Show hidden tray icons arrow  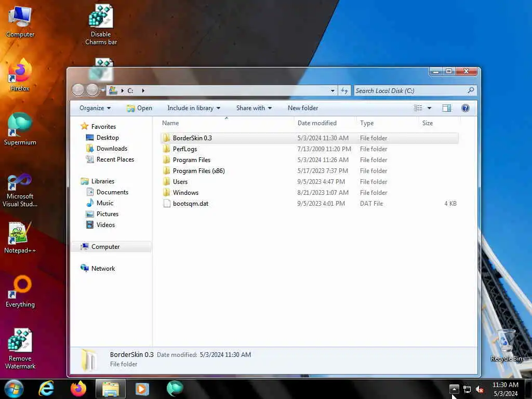454,389
